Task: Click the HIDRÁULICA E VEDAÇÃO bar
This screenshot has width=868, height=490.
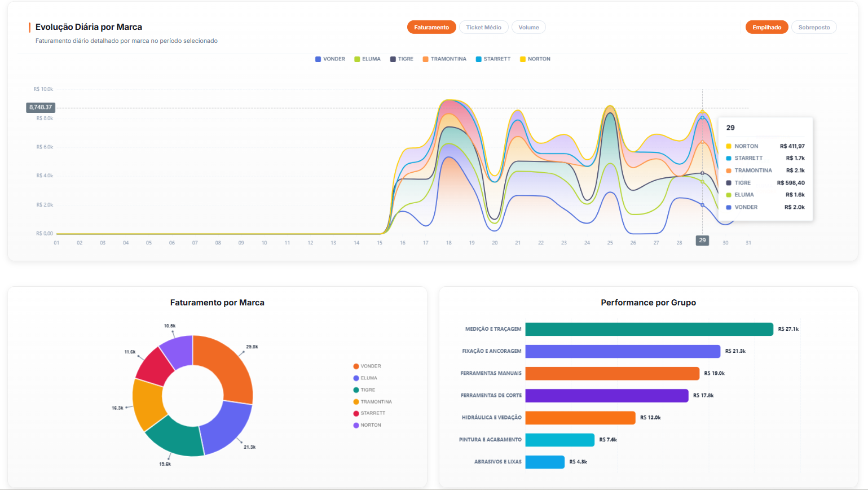Action: click(580, 418)
